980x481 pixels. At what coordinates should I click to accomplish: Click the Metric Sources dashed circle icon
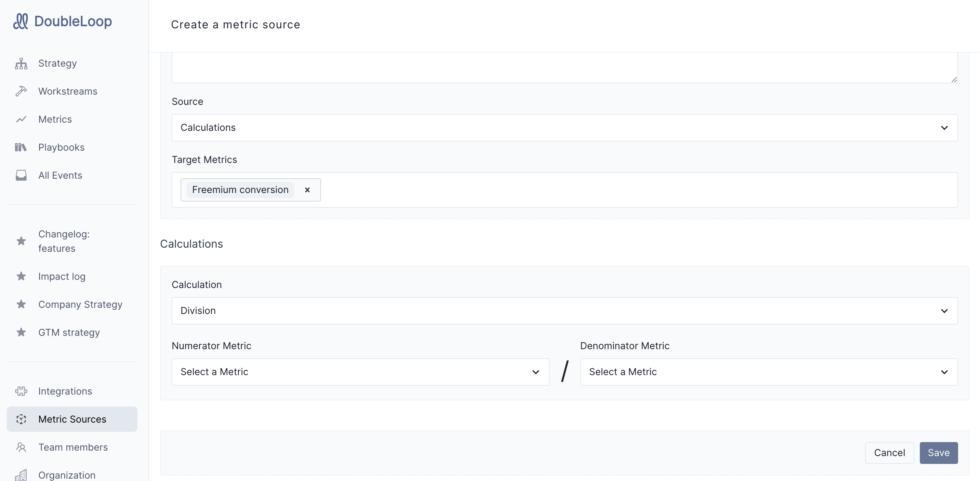click(x=21, y=419)
